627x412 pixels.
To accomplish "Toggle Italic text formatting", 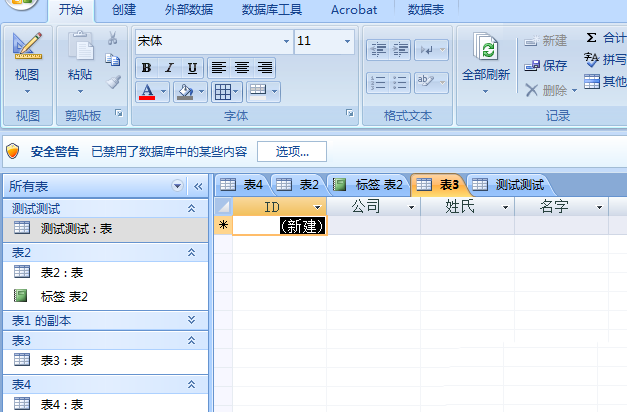I will (x=167, y=68).
